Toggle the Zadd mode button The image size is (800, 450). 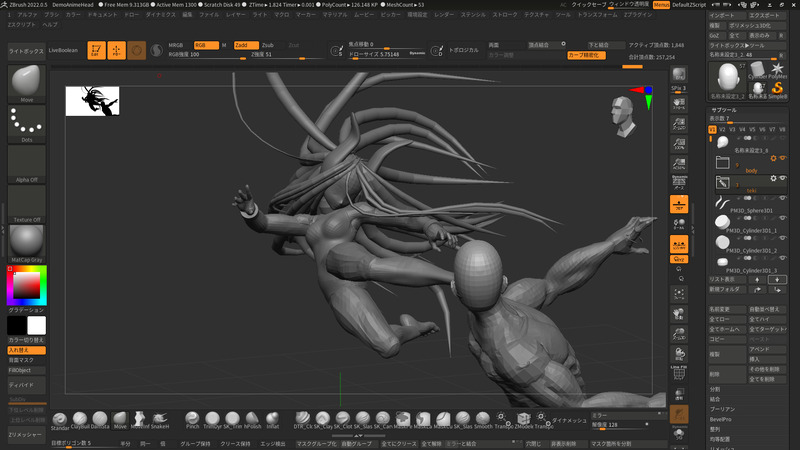[245, 45]
